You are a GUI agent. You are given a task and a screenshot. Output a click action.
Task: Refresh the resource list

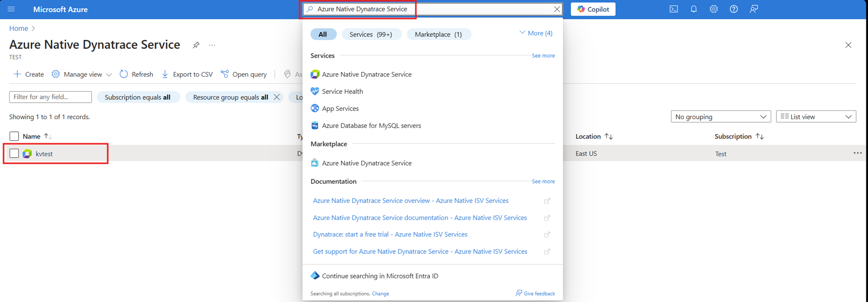(x=136, y=74)
